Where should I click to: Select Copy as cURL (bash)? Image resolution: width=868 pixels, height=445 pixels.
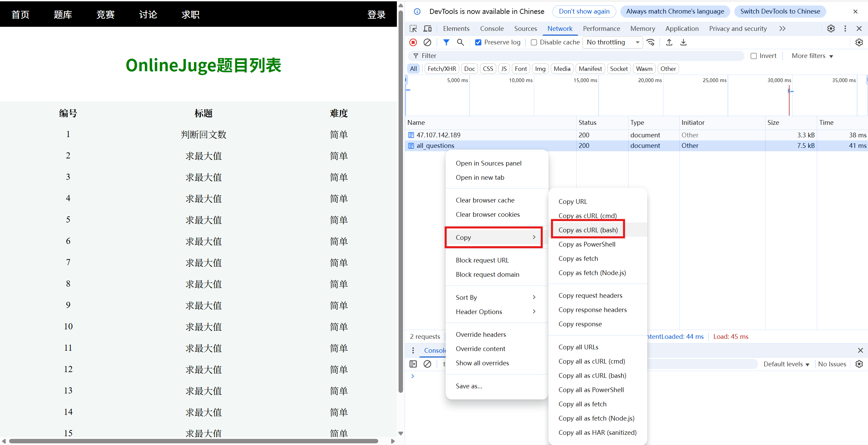pyautogui.click(x=588, y=230)
